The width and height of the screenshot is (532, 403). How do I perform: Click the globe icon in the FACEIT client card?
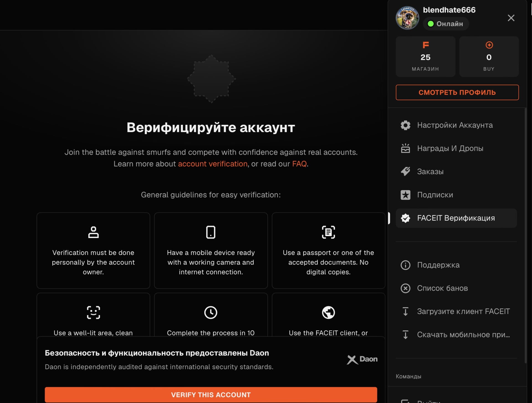(x=328, y=312)
